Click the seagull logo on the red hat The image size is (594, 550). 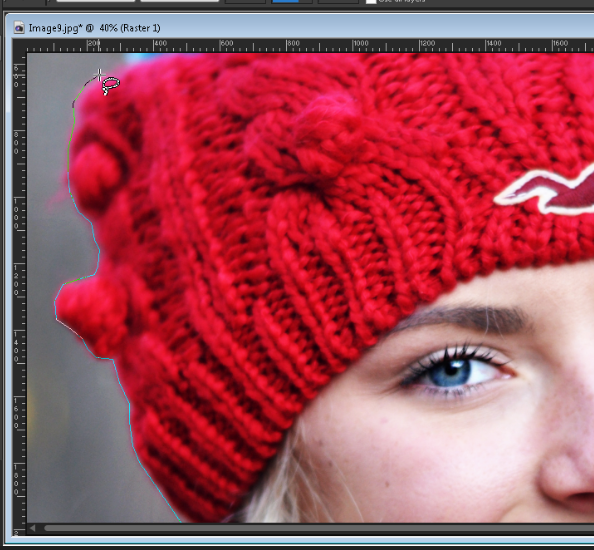point(545,189)
